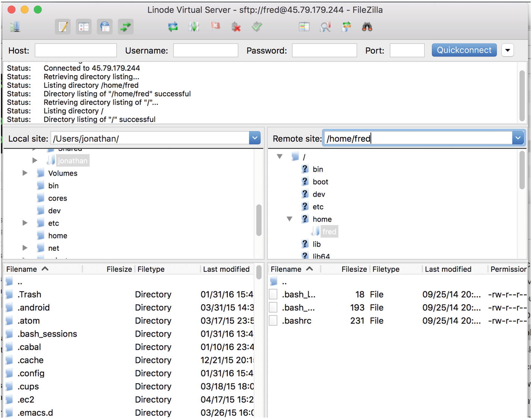Click the Quickconnect button
Screen dimensions: 532x419
464,50
